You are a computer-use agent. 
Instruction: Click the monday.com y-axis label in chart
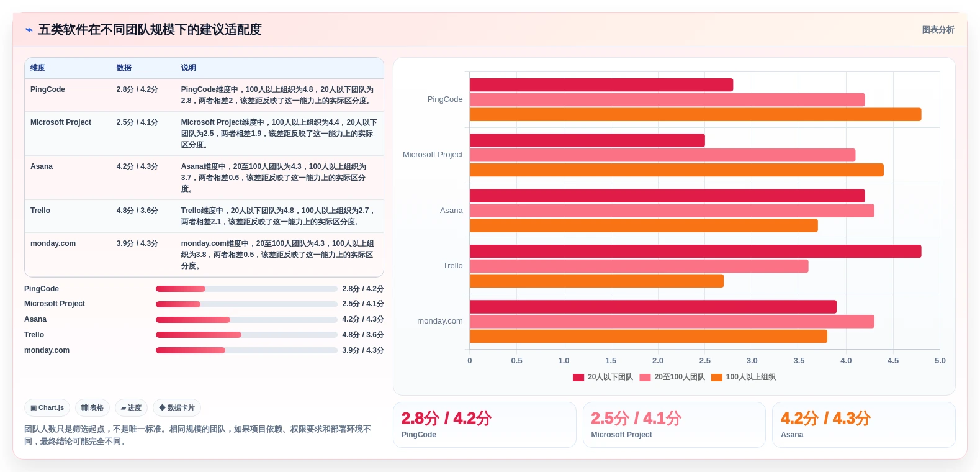tap(440, 321)
